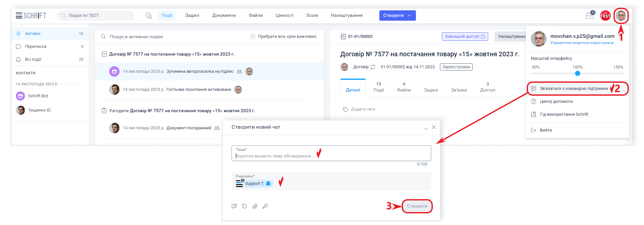Click the tag icon in new chat dialog

click(x=245, y=206)
